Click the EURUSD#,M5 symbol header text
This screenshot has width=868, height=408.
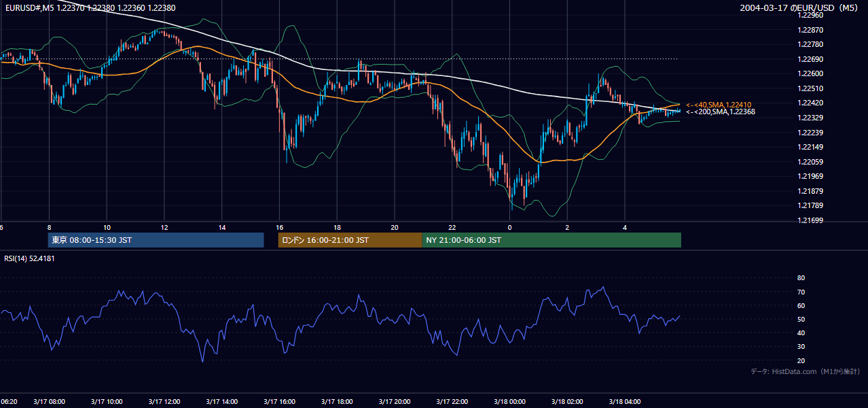89,8
